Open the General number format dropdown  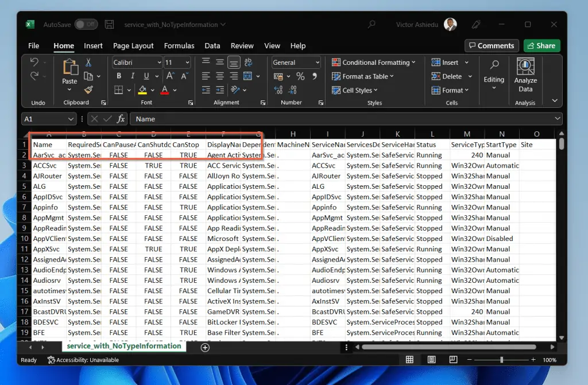317,63
